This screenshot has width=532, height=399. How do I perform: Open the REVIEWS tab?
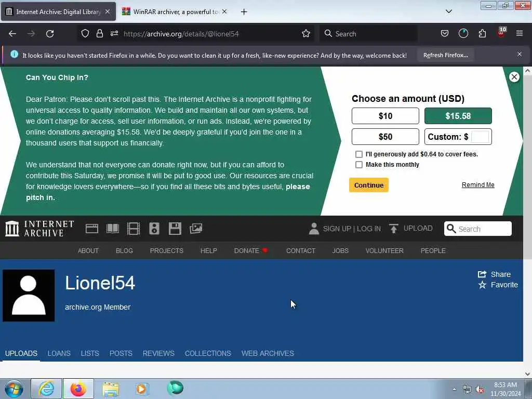pyautogui.click(x=158, y=353)
